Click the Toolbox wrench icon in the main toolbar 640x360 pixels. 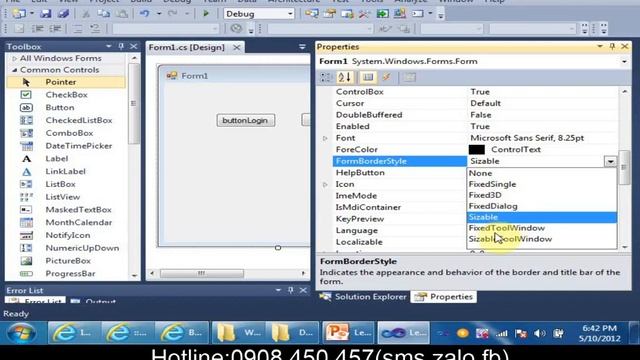pyautogui.click(x=364, y=13)
